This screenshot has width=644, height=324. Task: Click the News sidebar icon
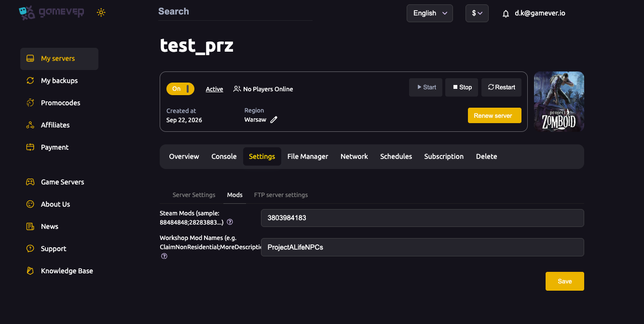tap(30, 226)
